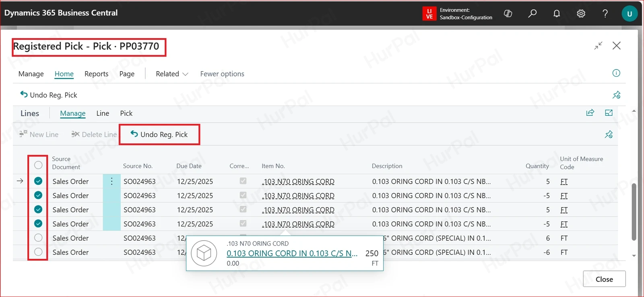Click Undo Reg. Pick under the Home tab
The height and width of the screenshot is (297, 644).
tap(49, 95)
